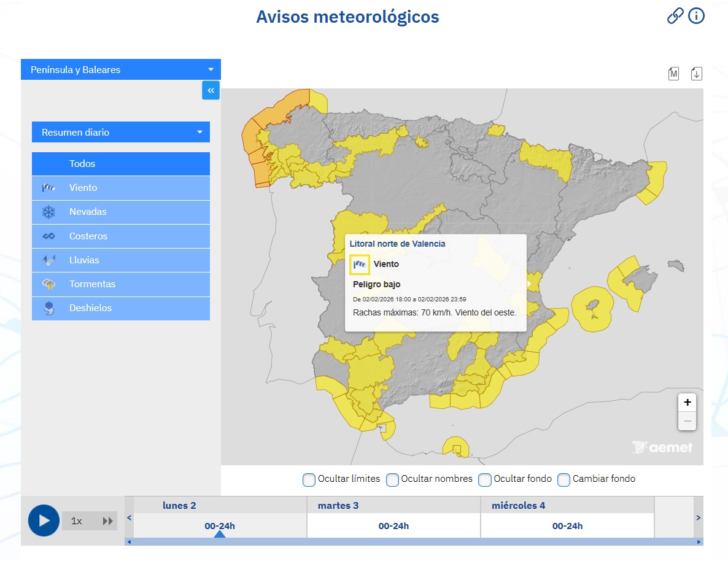
Task: Enable the Ocultar límites checkbox
Action: point(309,479)
